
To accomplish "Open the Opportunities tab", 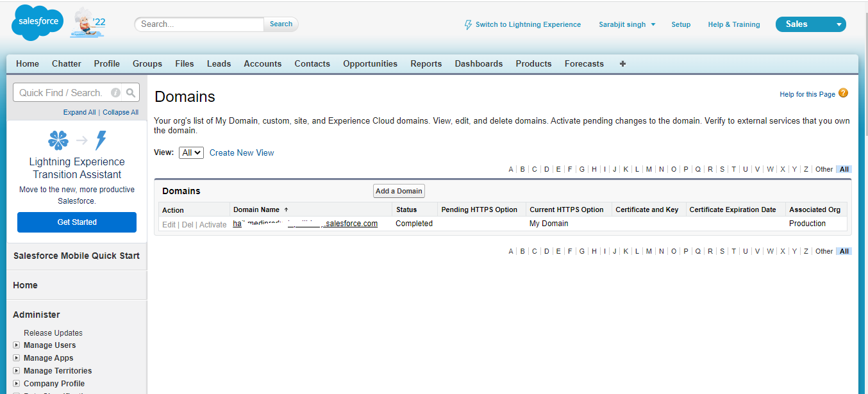I will (x=370, y=64).
